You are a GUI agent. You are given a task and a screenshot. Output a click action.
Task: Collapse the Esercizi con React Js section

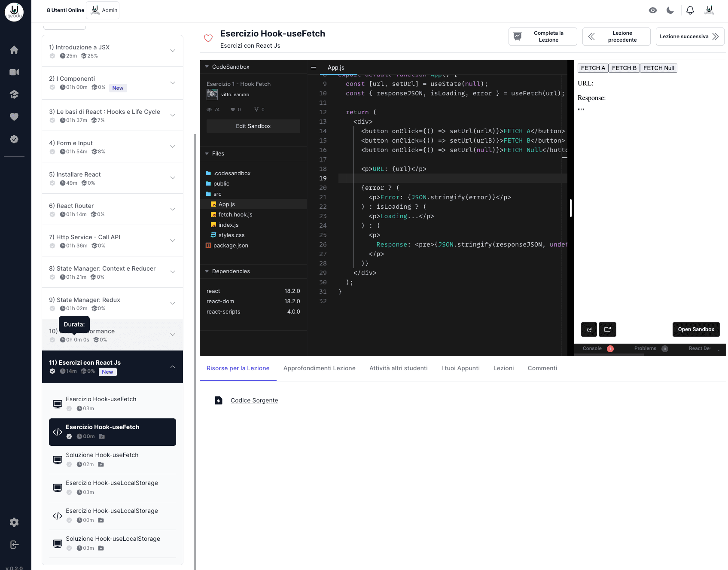click(x=173, y=367)
